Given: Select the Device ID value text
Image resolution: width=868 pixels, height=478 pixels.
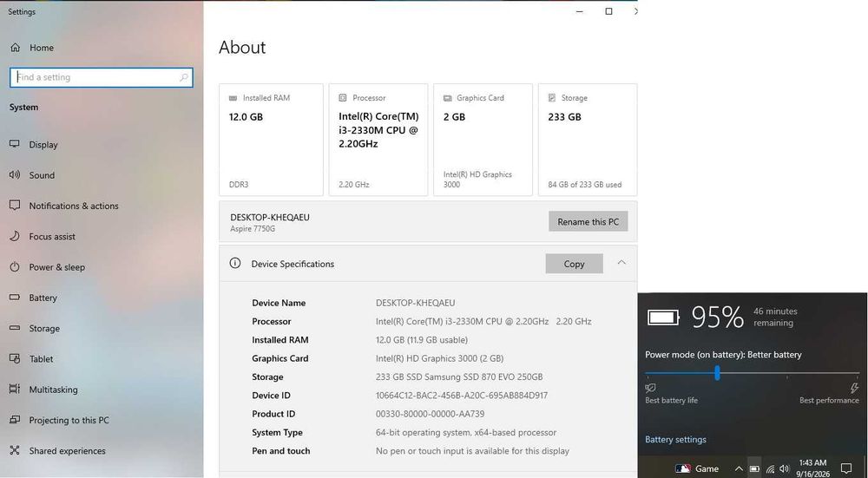Looking at the screenshot, I should point(462,396).
